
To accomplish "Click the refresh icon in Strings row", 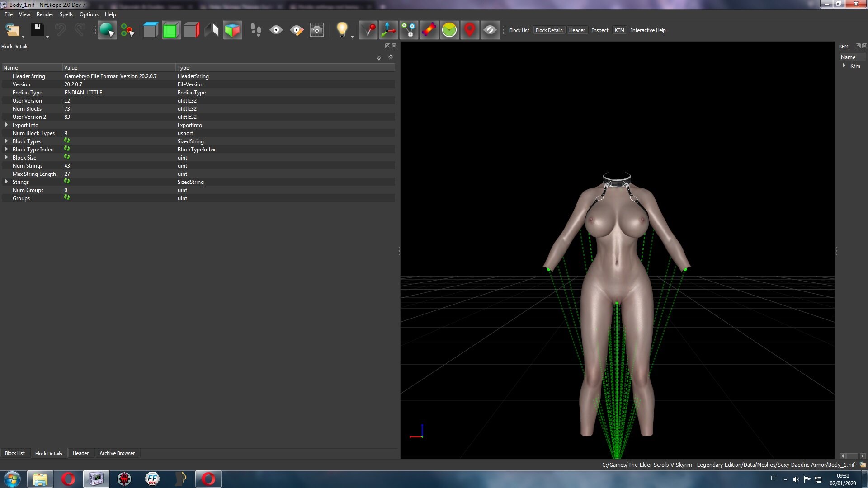I will (x=67, y=182).
